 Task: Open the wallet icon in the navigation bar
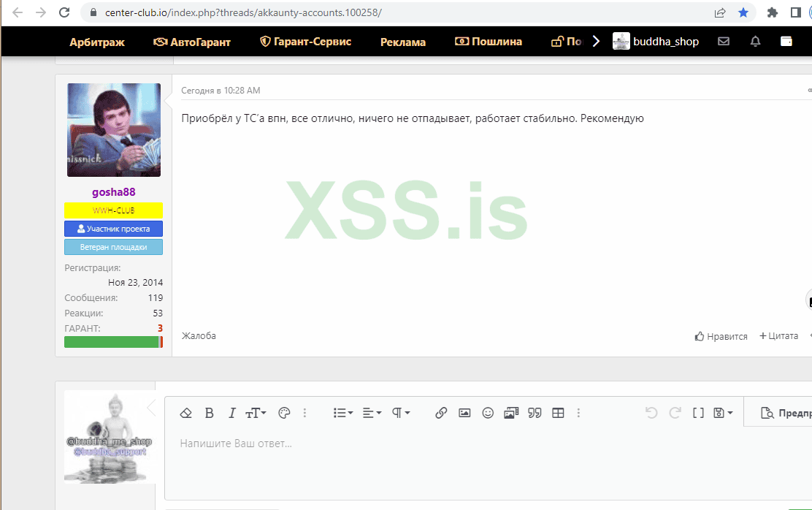[786, 42]
